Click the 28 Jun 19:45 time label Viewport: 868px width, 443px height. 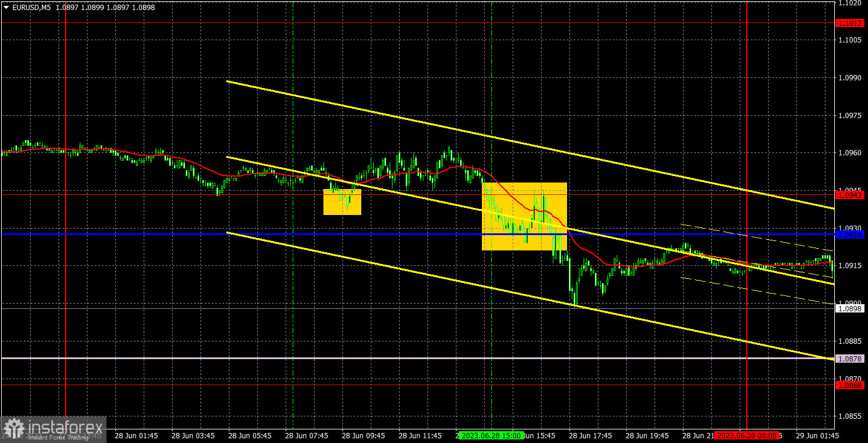coord(647,436)
